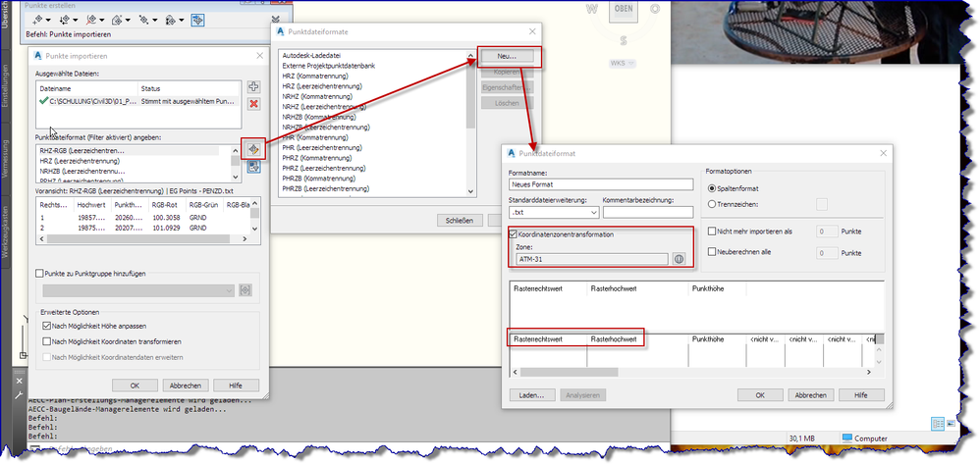Click the Neu... button
The width and height of the screenshot is (980, 464).
point(507,56)
